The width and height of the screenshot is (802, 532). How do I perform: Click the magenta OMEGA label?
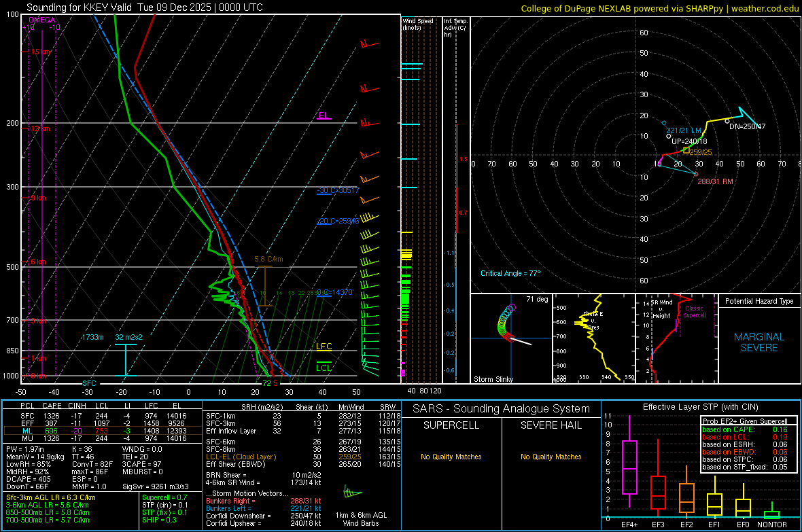pyautogui.click(x=42, y=20)
